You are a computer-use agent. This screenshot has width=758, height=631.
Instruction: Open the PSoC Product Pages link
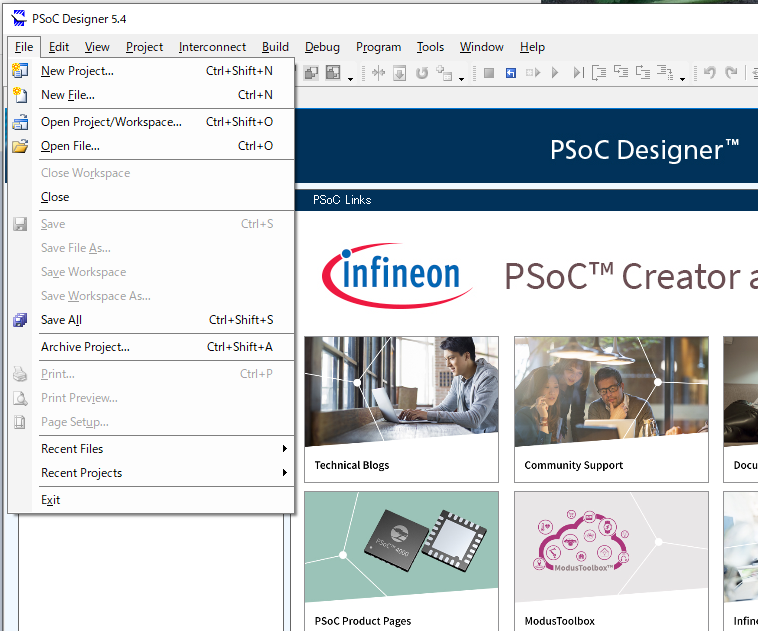[x=363, y=621]
